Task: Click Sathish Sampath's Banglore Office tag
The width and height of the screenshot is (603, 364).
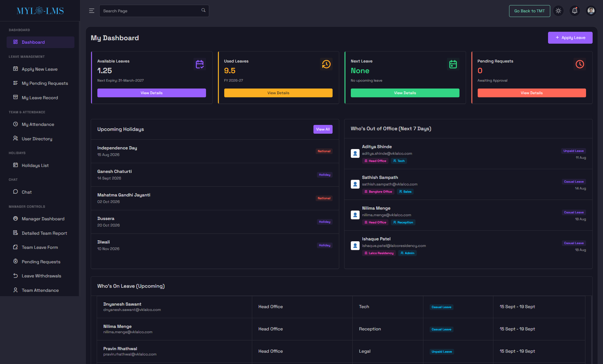Action: (x=378, y=192)
